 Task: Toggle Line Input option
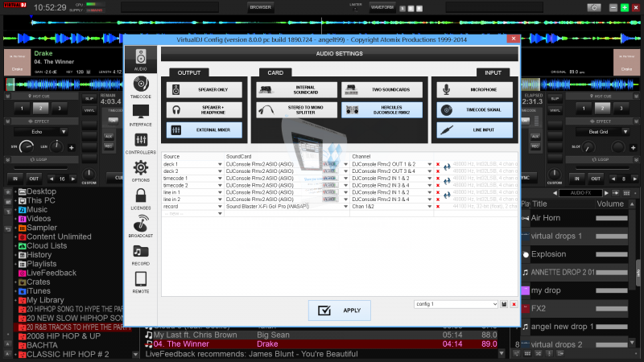pos(474,130)
